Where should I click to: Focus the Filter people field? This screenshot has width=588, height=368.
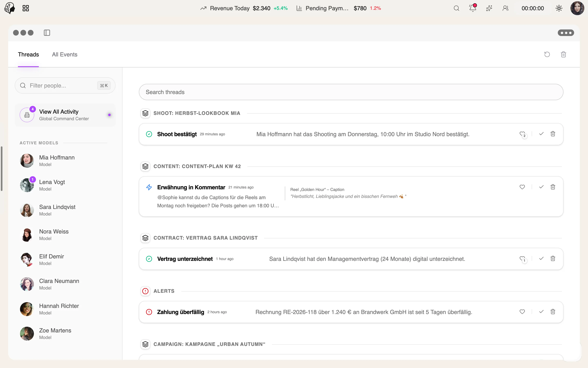[x=65, y=85]
